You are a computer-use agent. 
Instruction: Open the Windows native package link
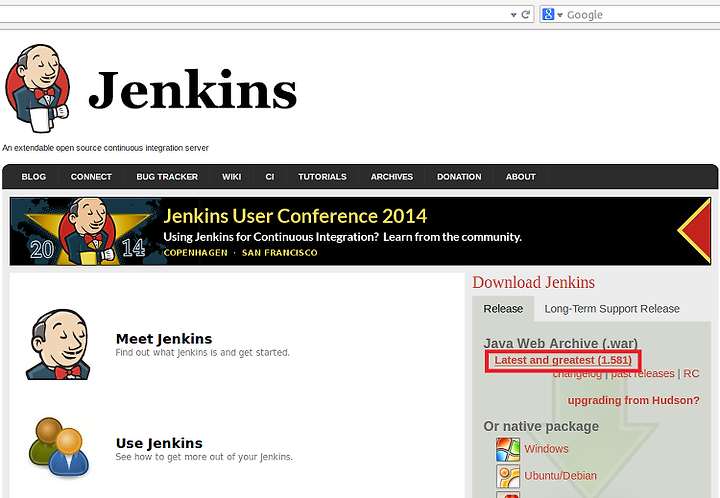tap(546, 449)
